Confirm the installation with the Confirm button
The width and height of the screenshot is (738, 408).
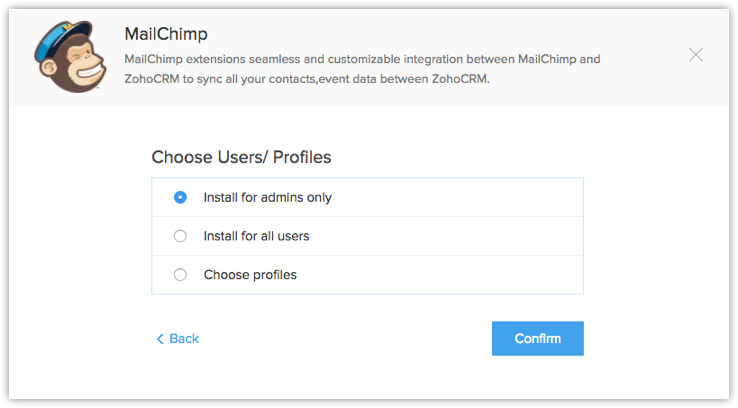point(537,338)
